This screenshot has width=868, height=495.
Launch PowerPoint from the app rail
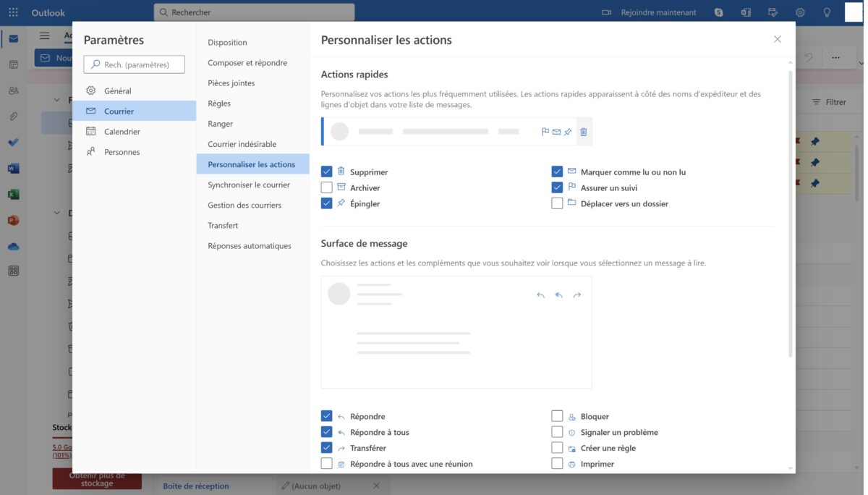pos(13,221)
